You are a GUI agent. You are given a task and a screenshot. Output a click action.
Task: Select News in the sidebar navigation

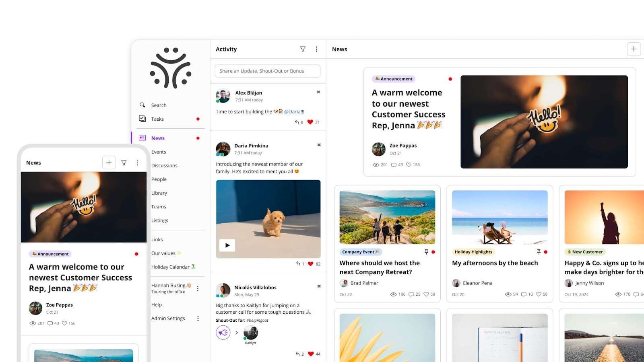[x=158, y=138]
